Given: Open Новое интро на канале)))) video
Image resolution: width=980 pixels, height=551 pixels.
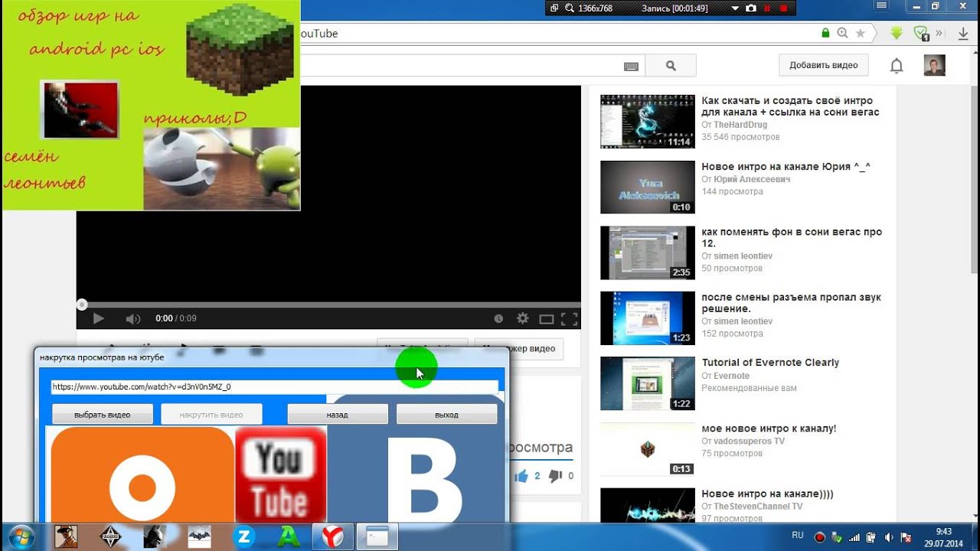Looking at the screenshot, I should point(767,494).
